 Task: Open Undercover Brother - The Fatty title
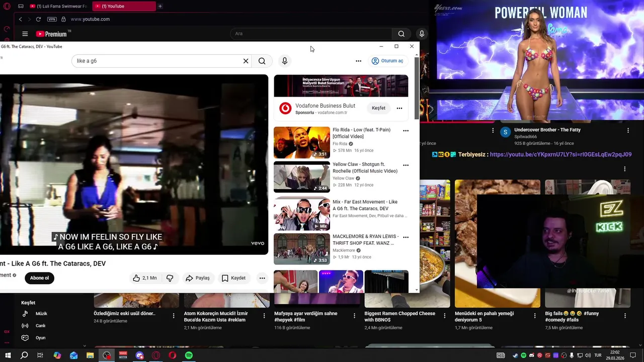547,130
